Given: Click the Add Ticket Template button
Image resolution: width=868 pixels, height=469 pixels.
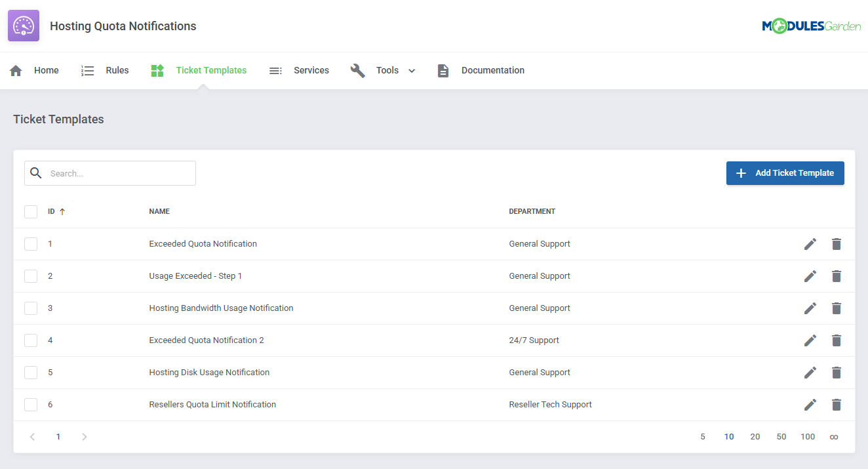Looking at the screenshot, I should (x=785, y=173).
